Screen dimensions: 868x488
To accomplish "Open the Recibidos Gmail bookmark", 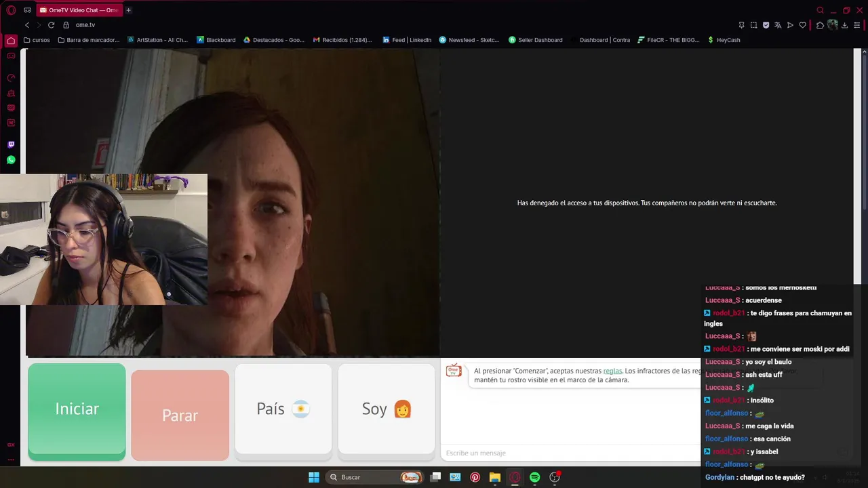I will pyautogui.click(x=342, y=40).
